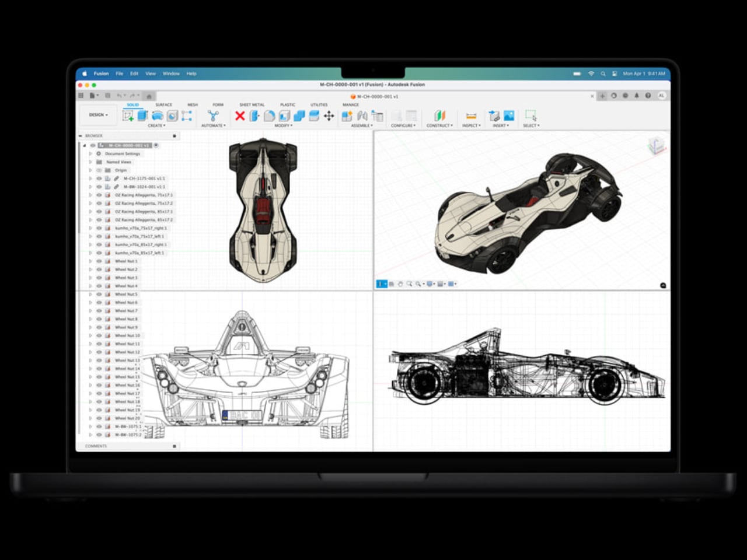Select the Hole tool icon
747x560 pixels.
(172, 116)
